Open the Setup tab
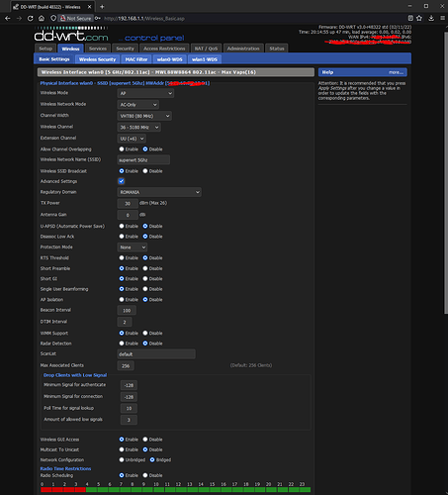This screenshot has width=448, height=495. coord(45,49)
